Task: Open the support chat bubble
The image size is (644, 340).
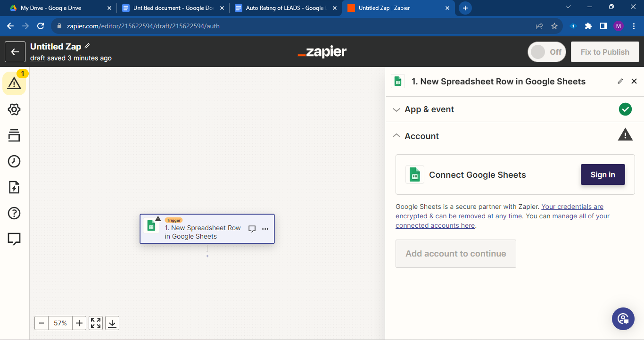Action: coord(623,318)
